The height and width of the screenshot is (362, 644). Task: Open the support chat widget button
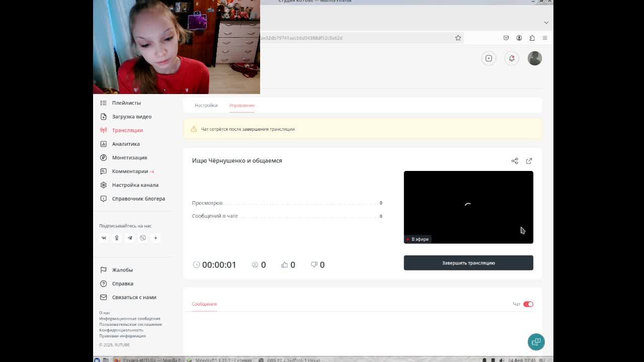coord(536,342)
